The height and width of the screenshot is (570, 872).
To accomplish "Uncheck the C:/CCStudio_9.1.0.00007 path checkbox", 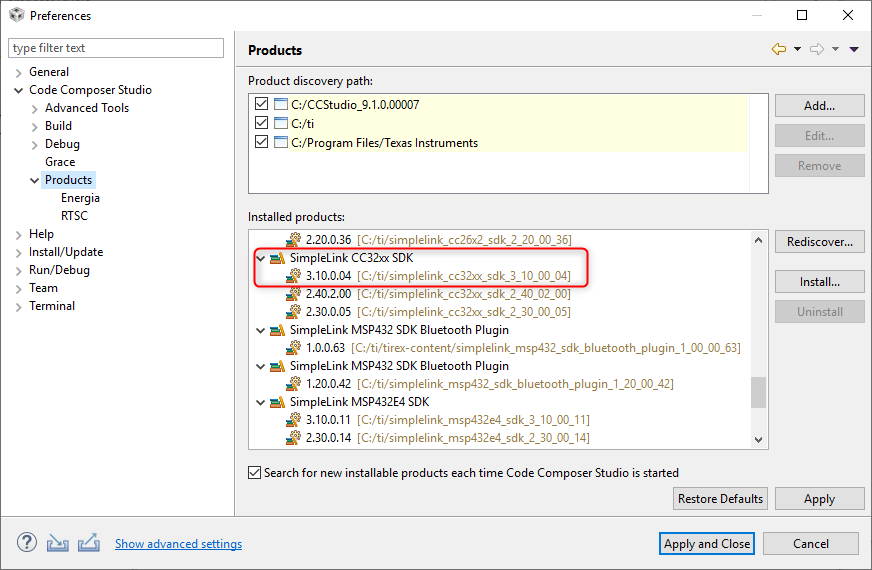I will (x=262, y=105).
